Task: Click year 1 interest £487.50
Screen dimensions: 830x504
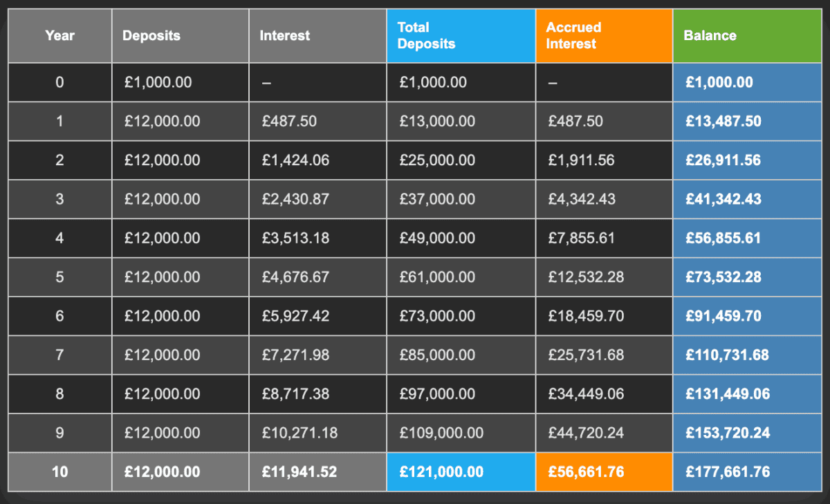Action: pyautogui.click(x=289, y=121)
